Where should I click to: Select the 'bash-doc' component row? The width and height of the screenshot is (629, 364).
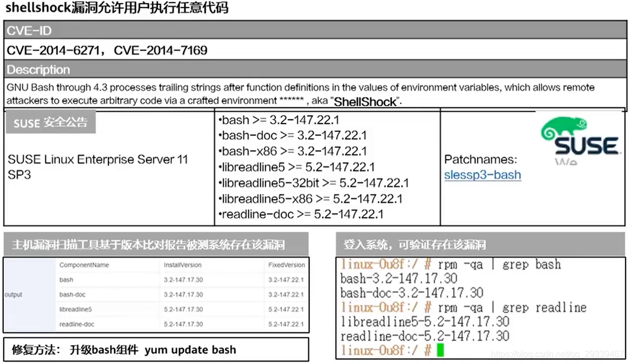[x=182, y=295]
